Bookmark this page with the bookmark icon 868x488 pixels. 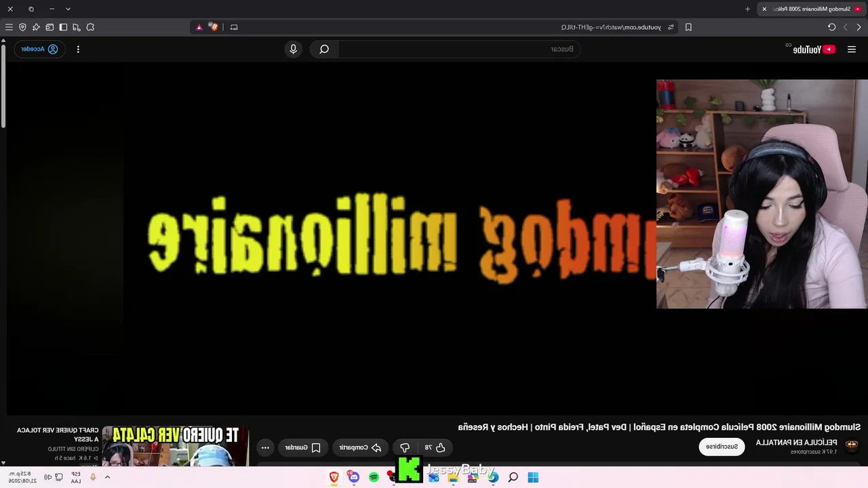(688, 27)
